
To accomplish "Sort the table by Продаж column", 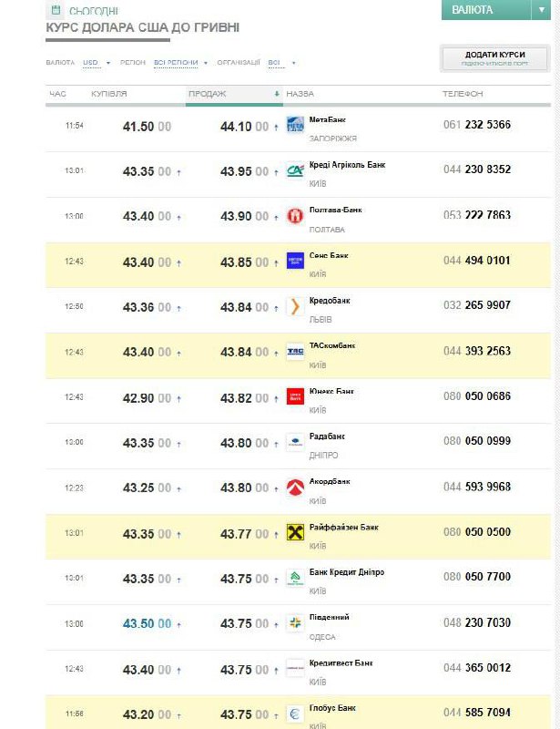I will tap(208, 94).
